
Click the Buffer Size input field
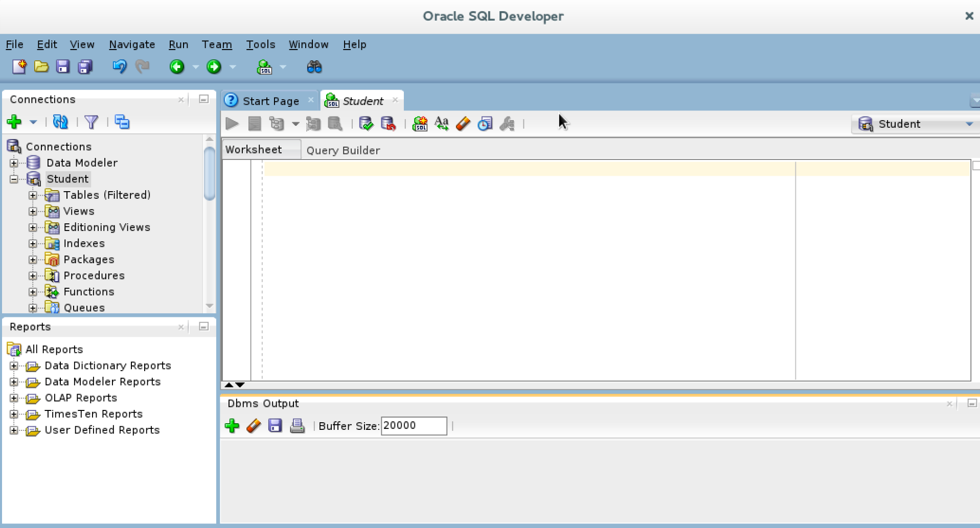[414, 426]
